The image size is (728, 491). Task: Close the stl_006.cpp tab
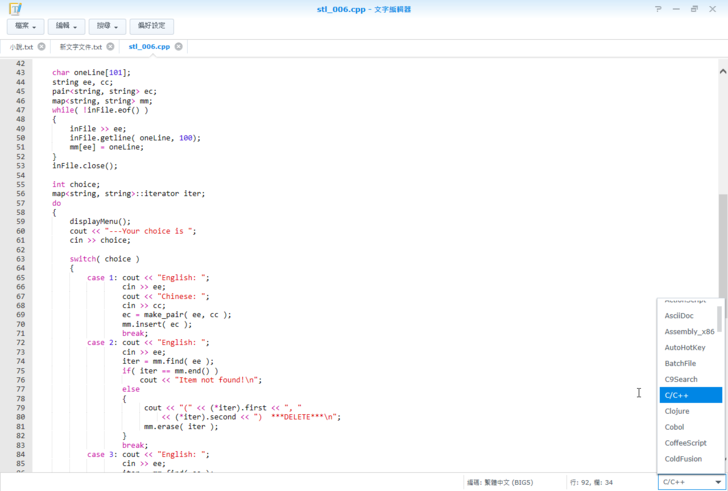click(179, 46)
